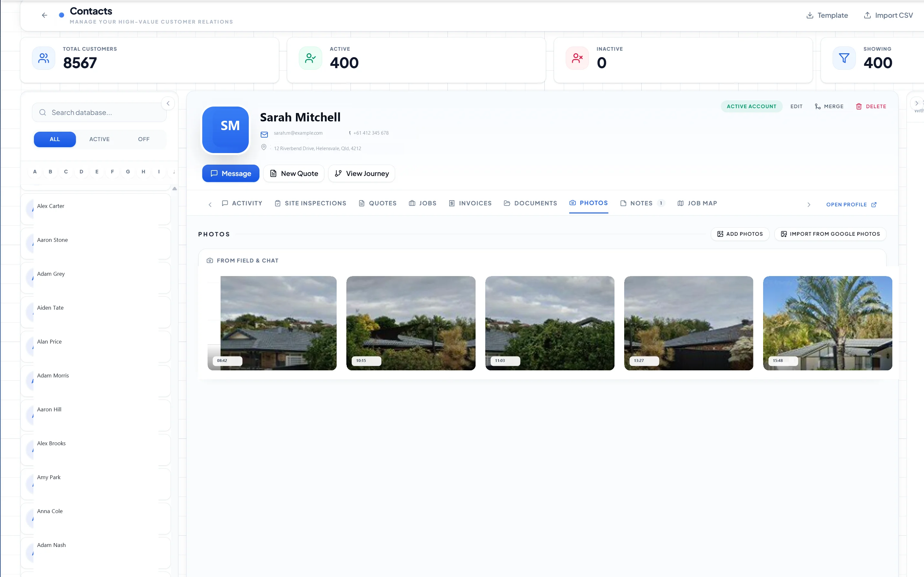The width and height of the screenshot is (924, 577).
Task: Switch to the Site Inspections tab
Action: 310,203
